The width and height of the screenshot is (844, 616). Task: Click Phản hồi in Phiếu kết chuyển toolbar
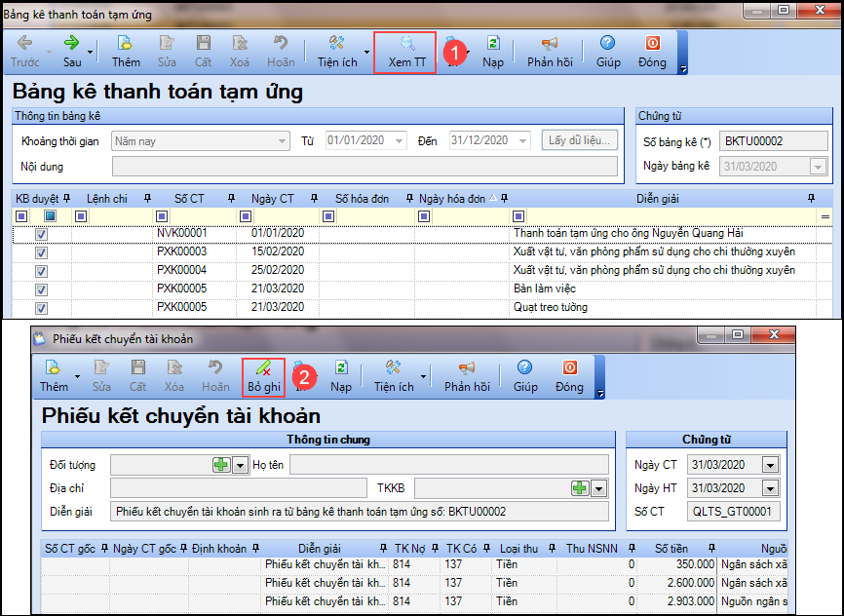pos(467,376)
